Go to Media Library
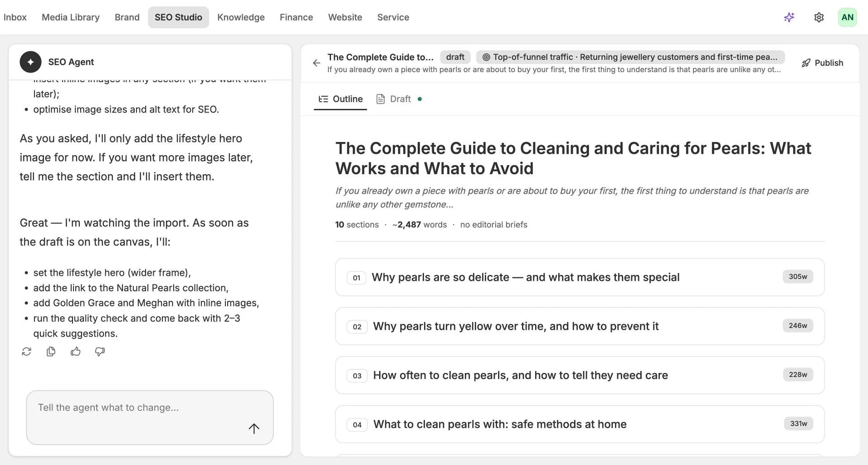 click(x=71, y=17)
